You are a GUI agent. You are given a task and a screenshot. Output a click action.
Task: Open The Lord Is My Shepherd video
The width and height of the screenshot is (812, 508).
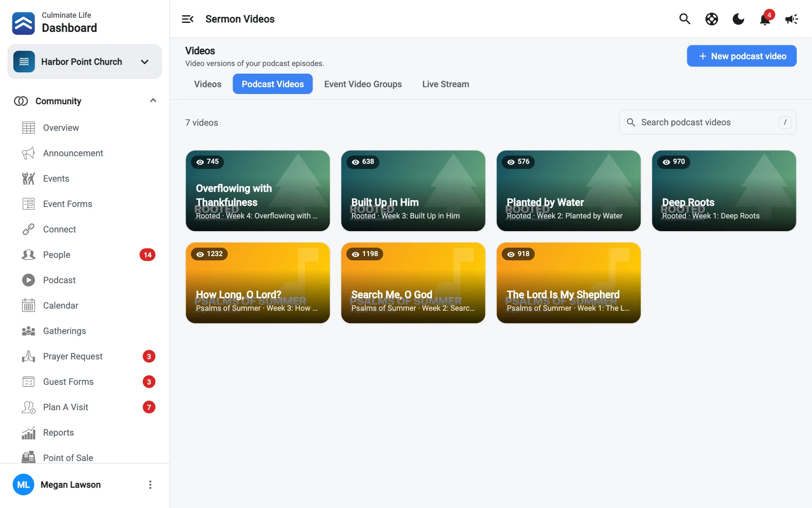(568, 283)
